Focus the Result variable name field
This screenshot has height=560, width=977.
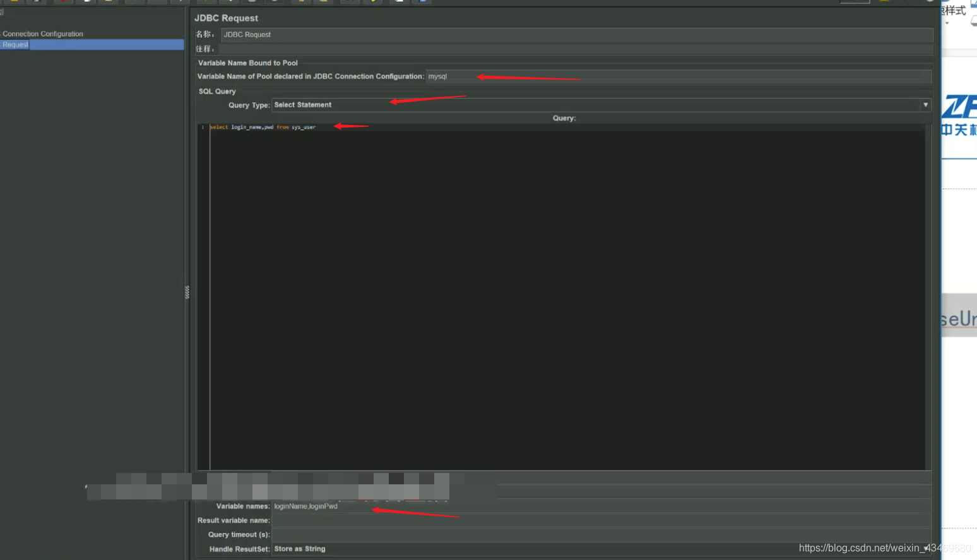[x=601, y=520]
